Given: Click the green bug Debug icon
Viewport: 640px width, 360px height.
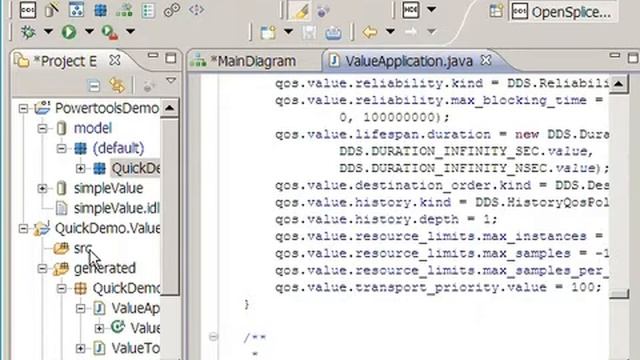Looking at the screenshot, I should pos(28,32).
